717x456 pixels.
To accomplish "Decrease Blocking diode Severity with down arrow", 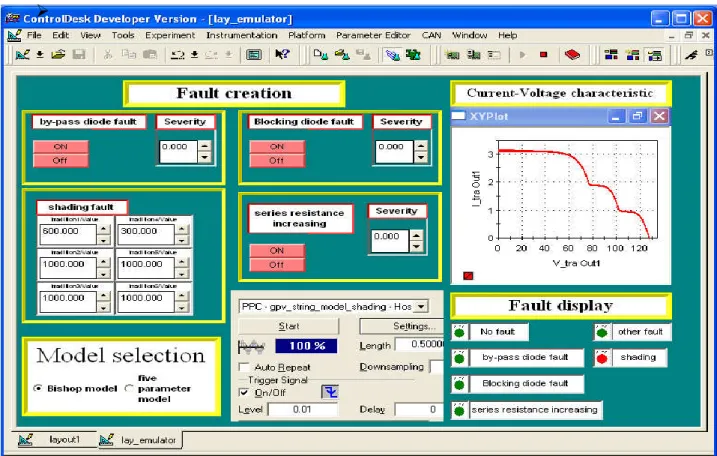I will (x=421, y=157).
